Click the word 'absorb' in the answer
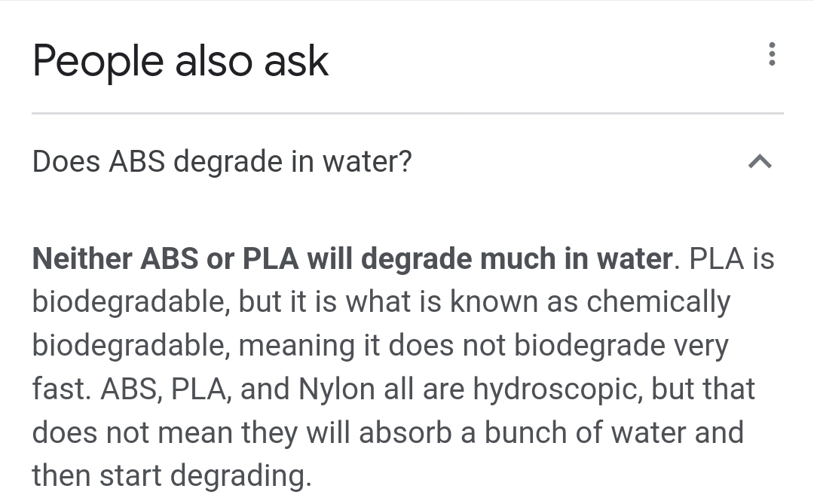This screenshot has width=814, height=504. (x=405, y=432)
